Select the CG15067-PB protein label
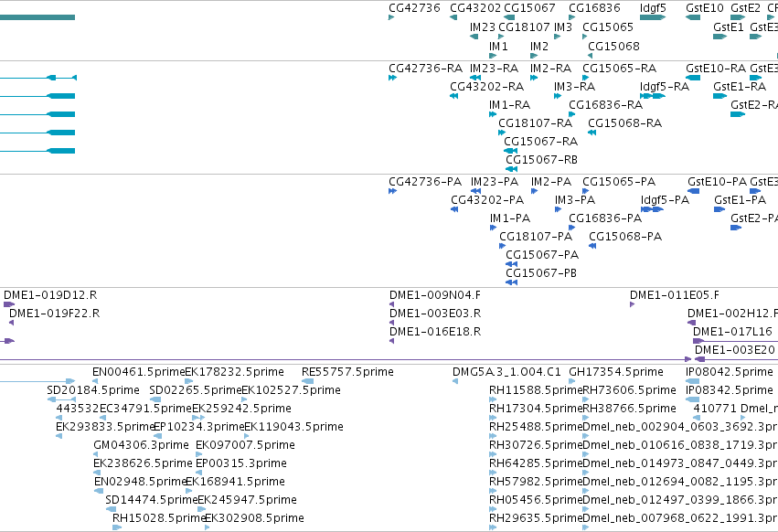The image size is (778, 532). pyautogui.click(x=541, y=274)
